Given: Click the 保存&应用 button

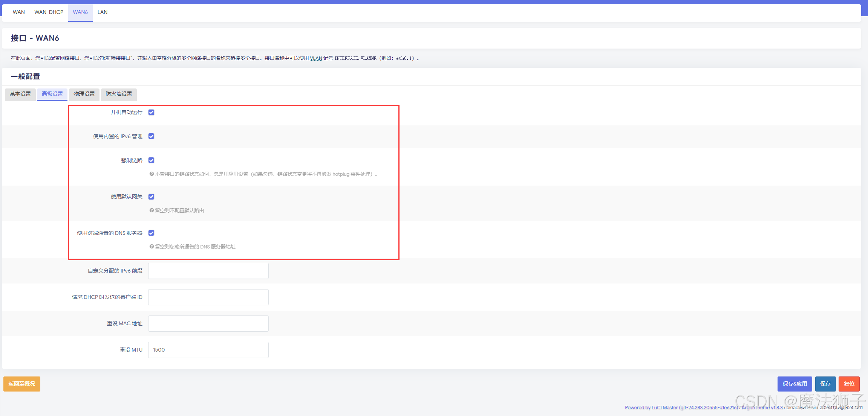Looking at the screenshot, I should tap(795, 384).
